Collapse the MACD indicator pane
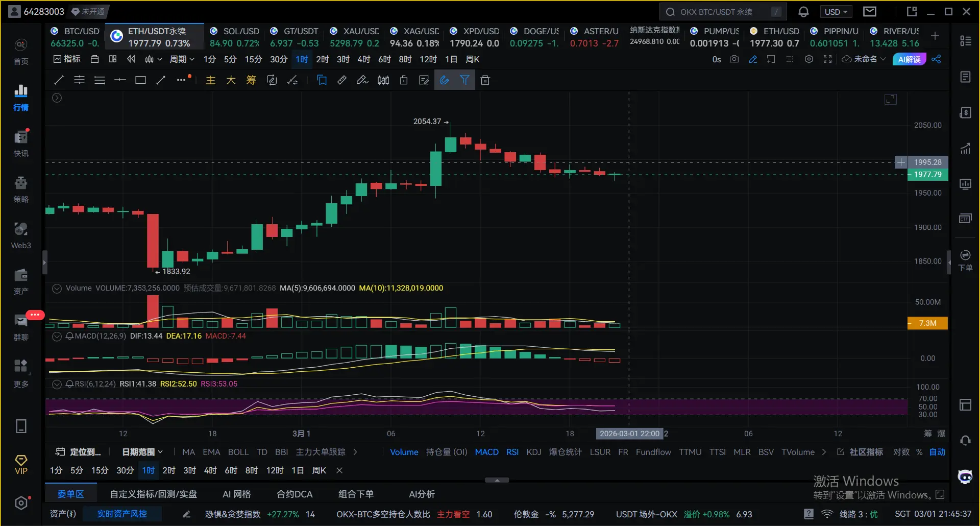This screenshot has width=980, height=526. click(x=57, y=336)
